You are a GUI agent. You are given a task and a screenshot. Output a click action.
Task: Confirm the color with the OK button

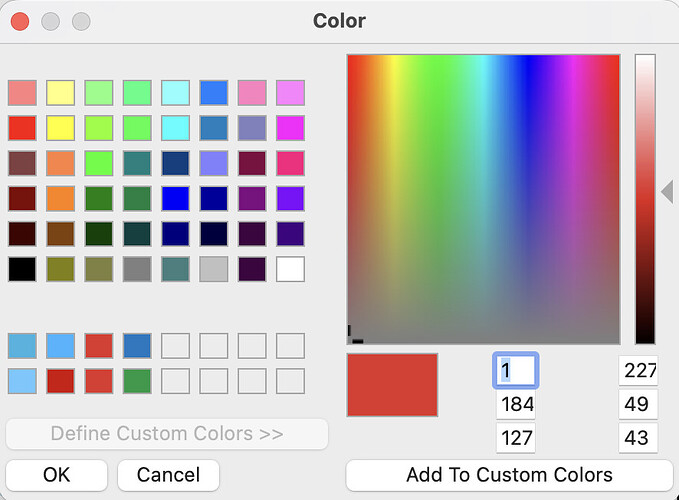coord(56,474)
